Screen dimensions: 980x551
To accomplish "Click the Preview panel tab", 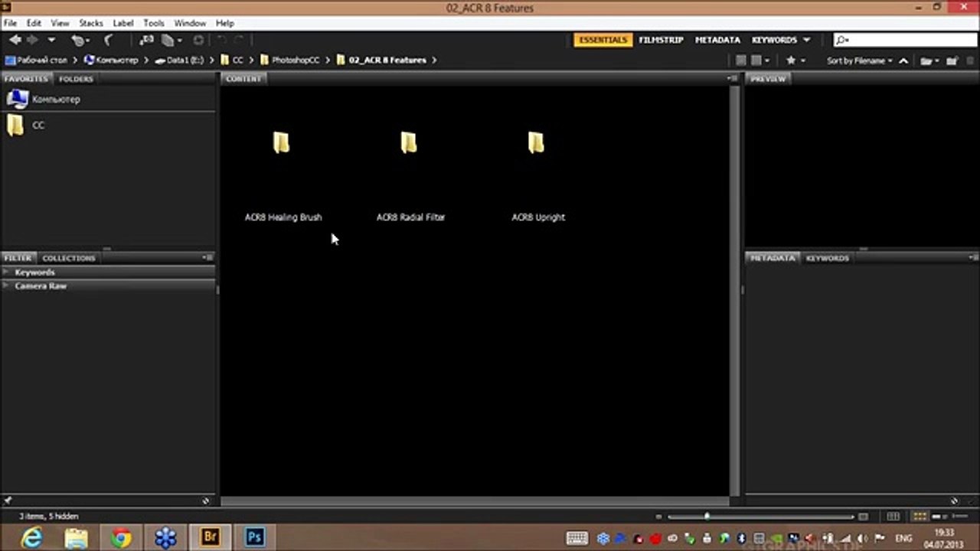I will pos(768,79).
